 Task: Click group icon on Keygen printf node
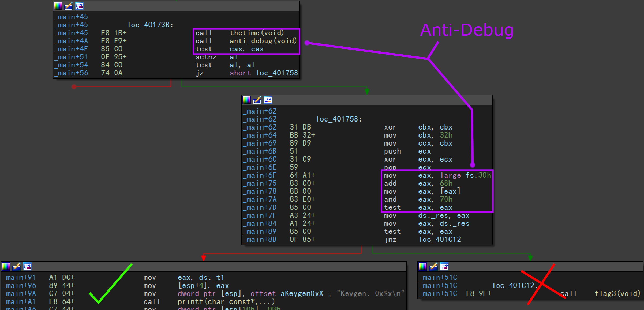click(27, 267)
